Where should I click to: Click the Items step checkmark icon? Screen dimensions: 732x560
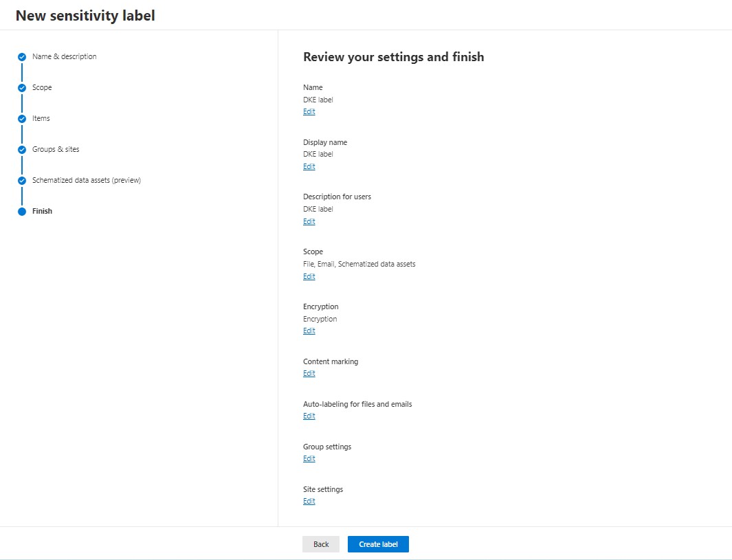click(x=22, y=119)
